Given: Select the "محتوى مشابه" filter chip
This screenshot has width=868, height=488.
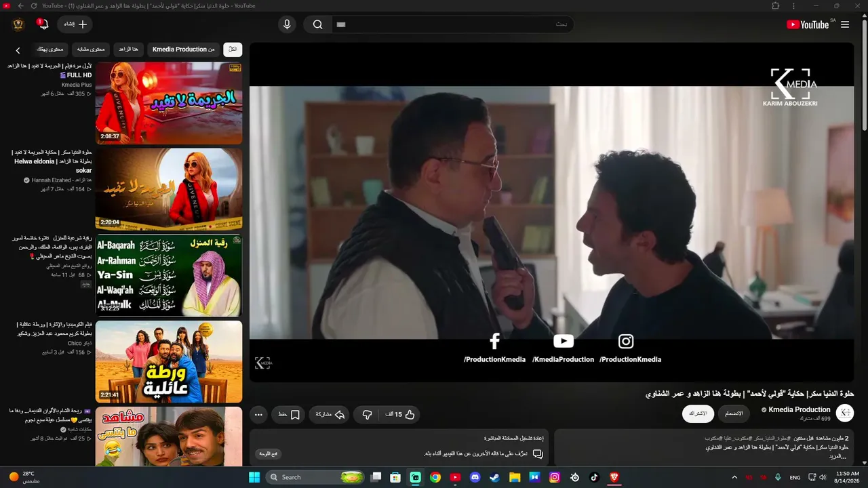Looking at the screenshot, I should [x=91, y=49].
